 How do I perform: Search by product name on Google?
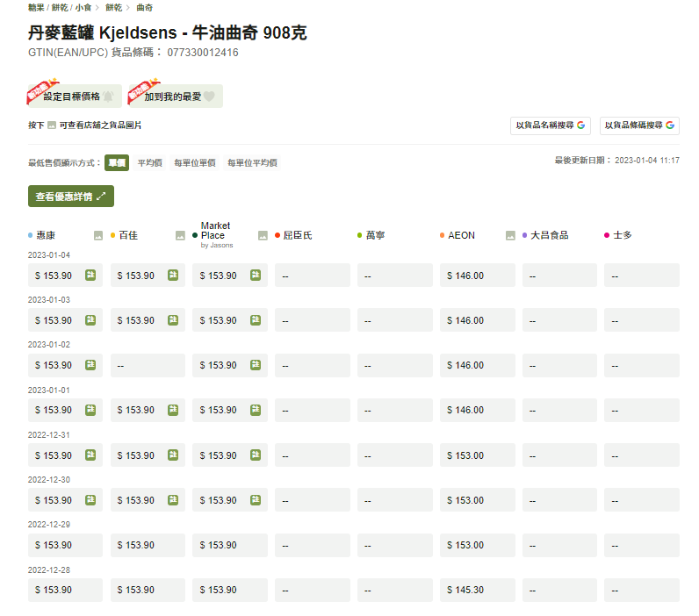(x=550, y=125)
